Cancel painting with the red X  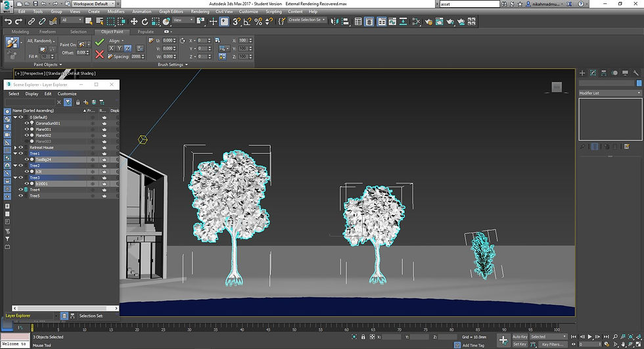point(99,54)
